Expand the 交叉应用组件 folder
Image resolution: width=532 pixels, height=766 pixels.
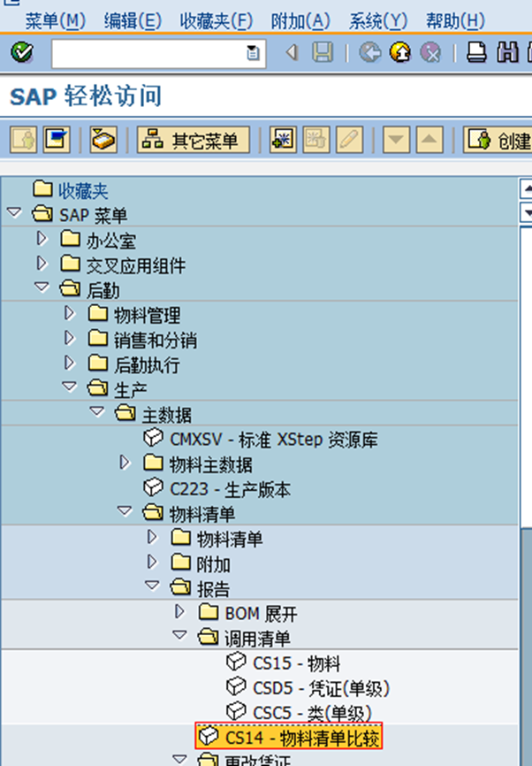(x=42, y=264)
